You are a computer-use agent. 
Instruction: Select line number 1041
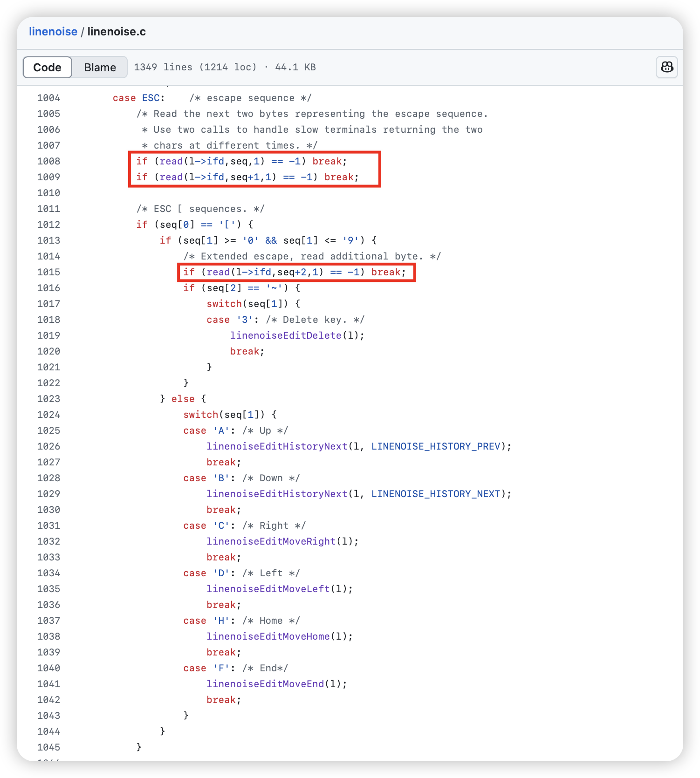click(49, 684)
